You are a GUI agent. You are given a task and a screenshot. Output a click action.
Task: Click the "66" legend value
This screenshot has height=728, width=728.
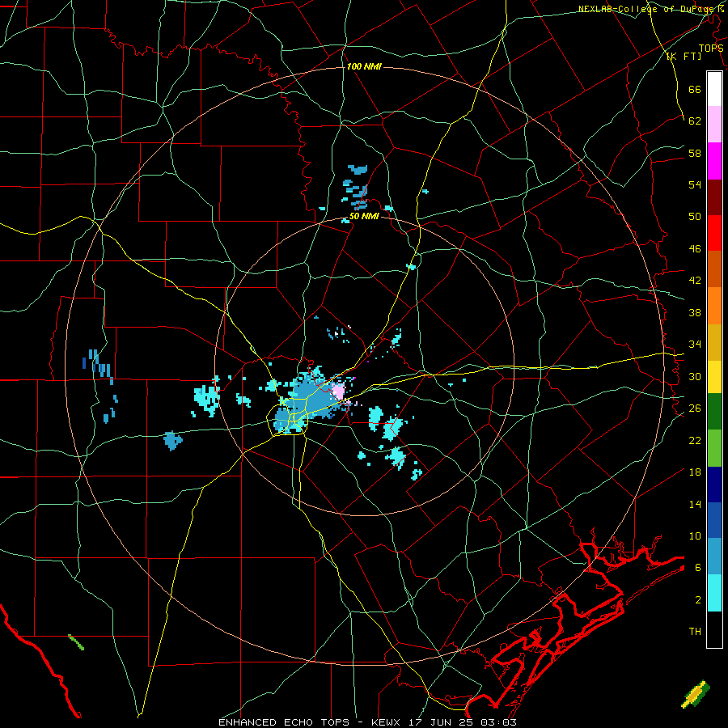[x=695, y=89]
